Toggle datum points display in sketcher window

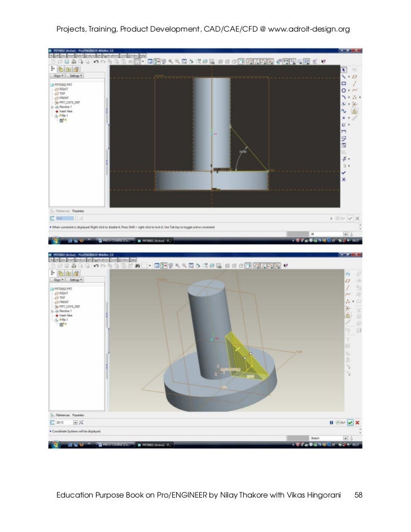point(264,61)
